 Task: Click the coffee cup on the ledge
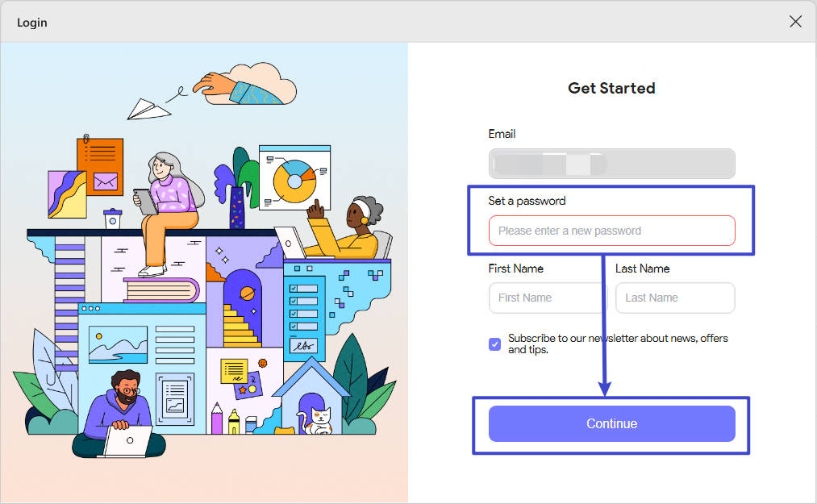tap(113, 219)
